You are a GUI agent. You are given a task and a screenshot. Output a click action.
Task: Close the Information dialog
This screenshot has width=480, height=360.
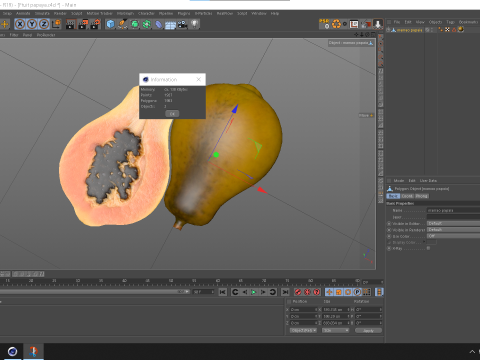pos(199,79)
